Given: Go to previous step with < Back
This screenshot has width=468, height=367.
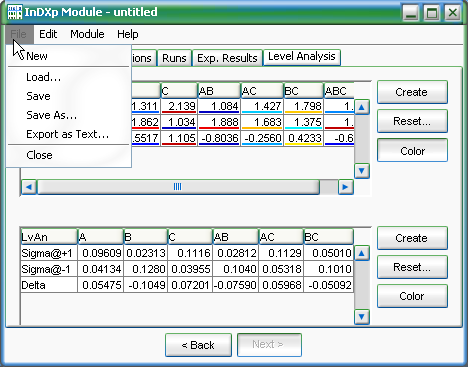Looking at the screenshot, I should click(198, 345).
